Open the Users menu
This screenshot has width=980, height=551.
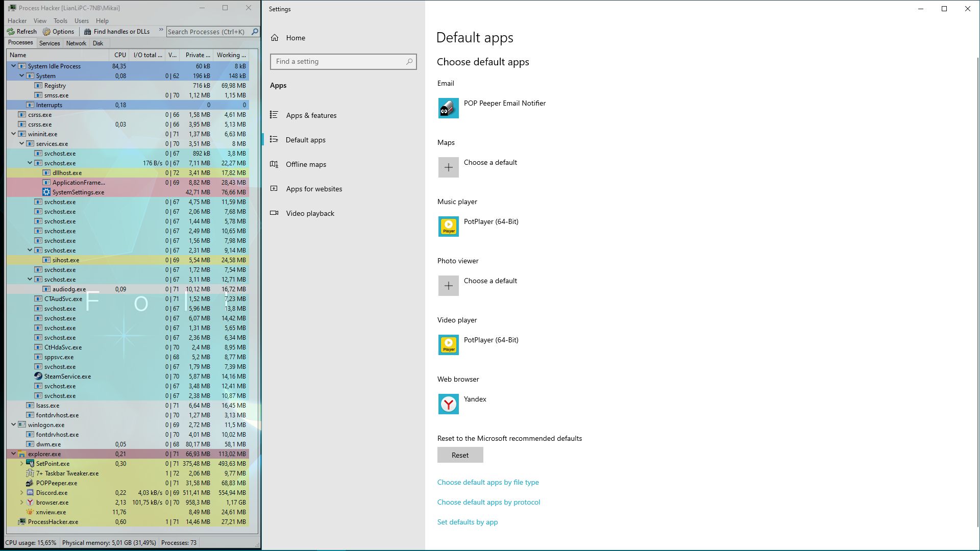[x=82, y=21]
